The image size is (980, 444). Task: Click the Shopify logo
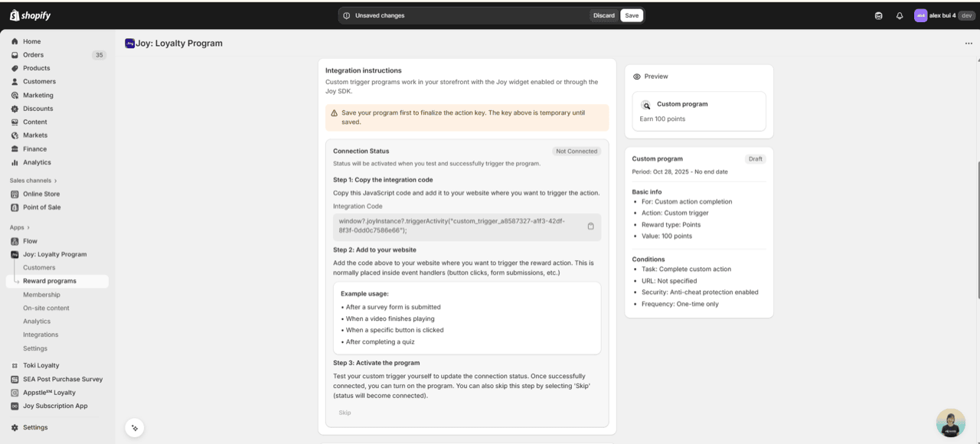click(31, 15)
